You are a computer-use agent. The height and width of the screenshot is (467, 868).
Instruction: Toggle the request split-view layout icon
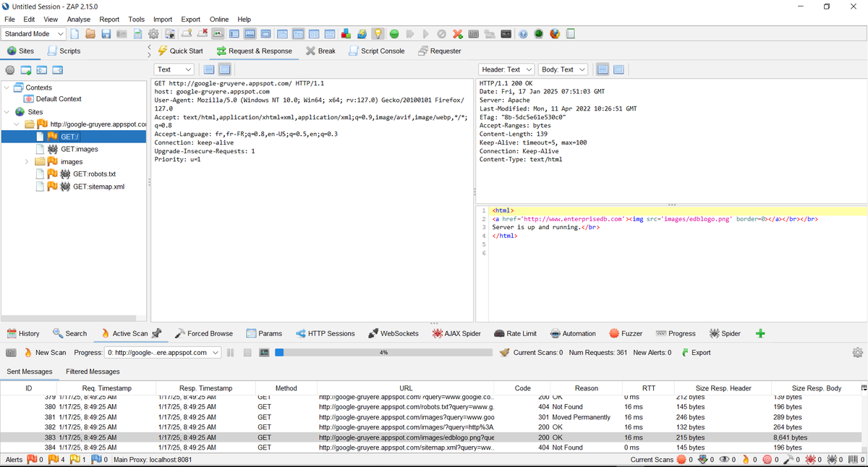[x=209, y=69]
